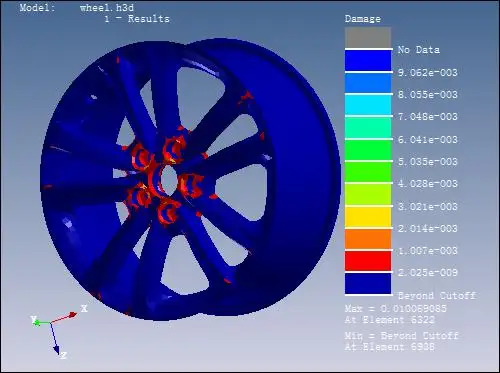Click the Beyond Cutoff legend label

(x=437, y=295)
